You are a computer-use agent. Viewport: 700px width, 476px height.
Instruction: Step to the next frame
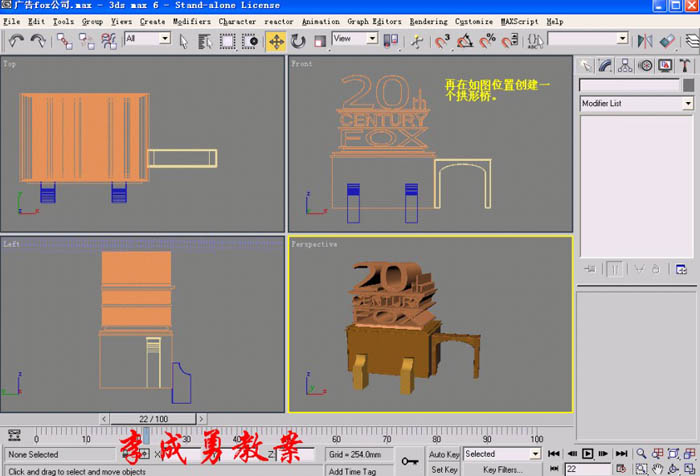tap(603, 454)
